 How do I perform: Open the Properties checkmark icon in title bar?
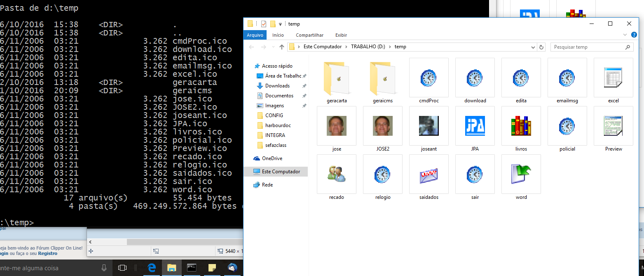[x=264, y=24]
